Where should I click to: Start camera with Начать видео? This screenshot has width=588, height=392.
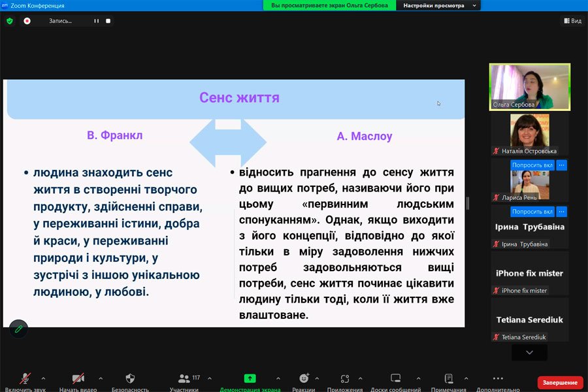pyautogui.click(x=78, y=382)
